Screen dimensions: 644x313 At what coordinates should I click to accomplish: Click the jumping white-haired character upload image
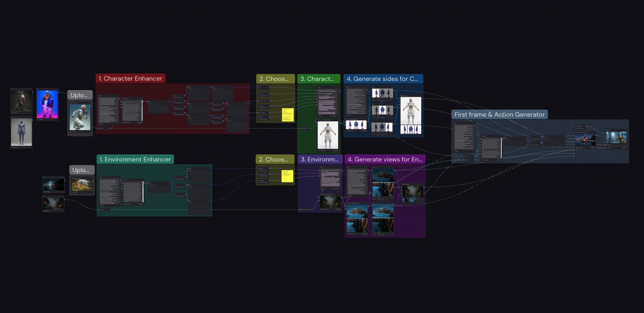click(x=80, y=117)
